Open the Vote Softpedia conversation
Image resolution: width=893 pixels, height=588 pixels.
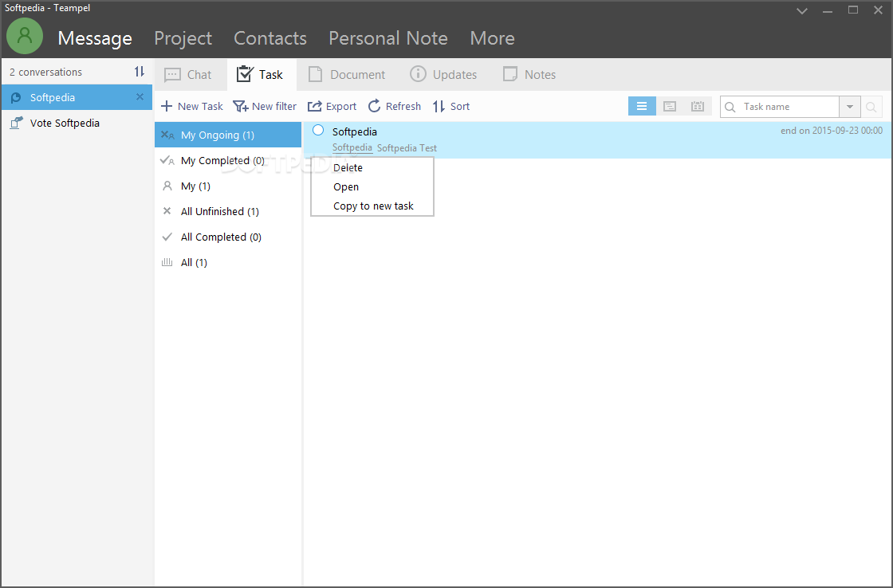(x=77, y=123)
